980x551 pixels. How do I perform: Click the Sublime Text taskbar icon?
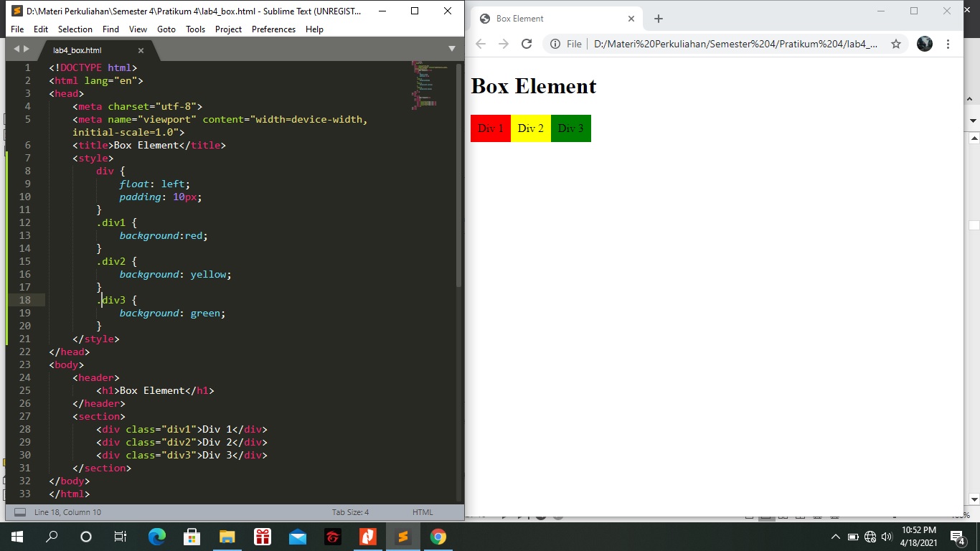pyautogui.click(x=403, y=536)
